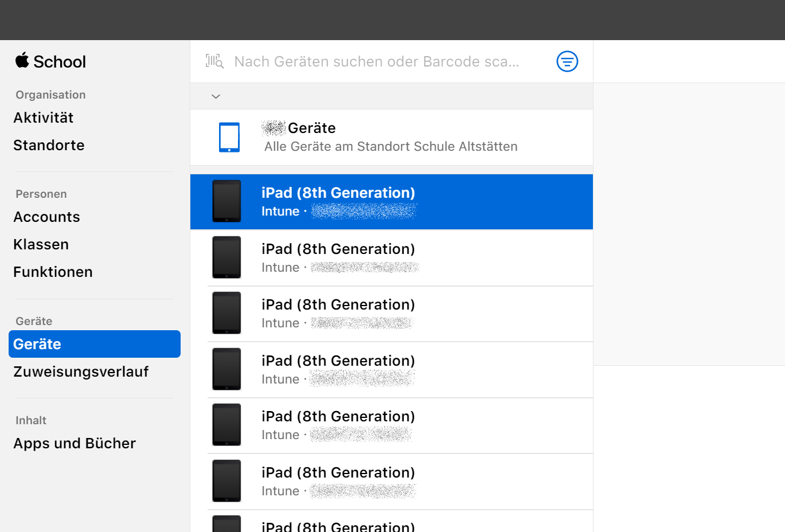Click the sixth iPad device thumbnail

pos(226,481)
